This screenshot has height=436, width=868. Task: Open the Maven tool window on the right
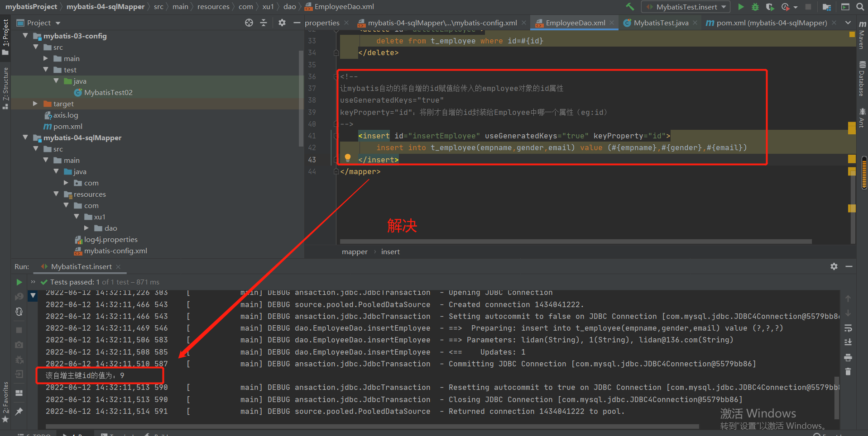click(x=862, y=35)
